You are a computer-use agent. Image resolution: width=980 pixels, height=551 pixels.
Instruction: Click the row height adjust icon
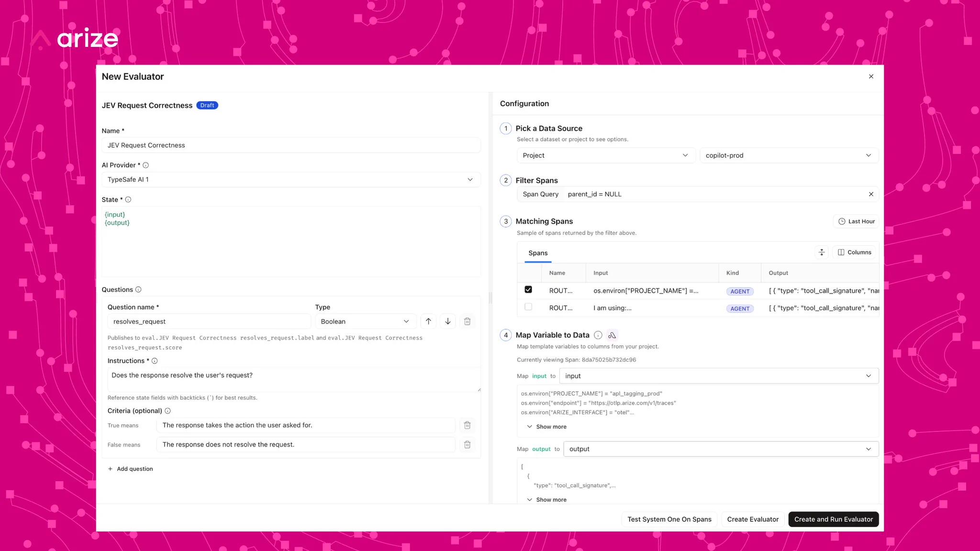click(822, 252)
